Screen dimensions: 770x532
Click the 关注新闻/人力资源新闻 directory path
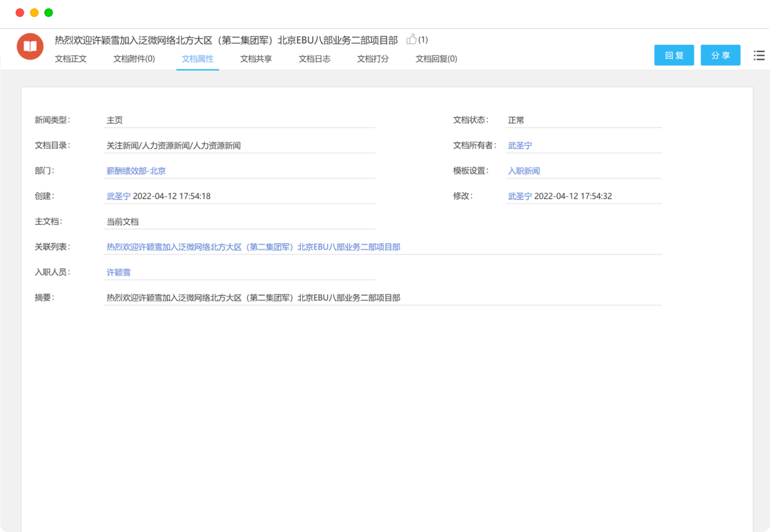tap(173, 146)
